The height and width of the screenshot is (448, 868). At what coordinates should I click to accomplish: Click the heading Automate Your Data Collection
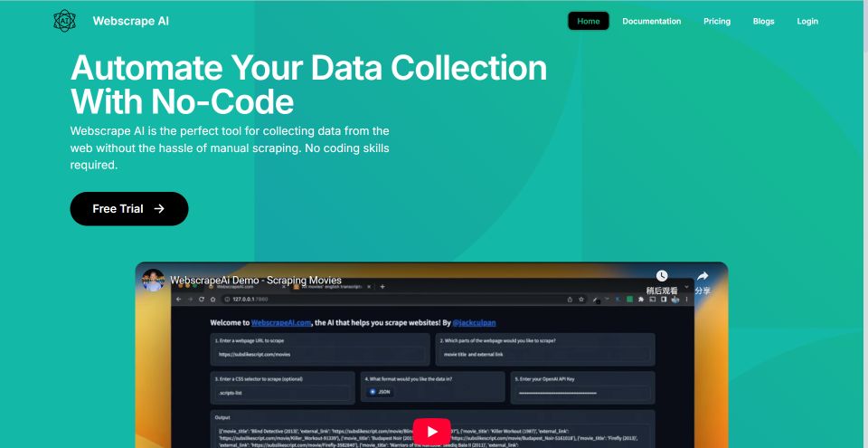click(x=309, y=84)
